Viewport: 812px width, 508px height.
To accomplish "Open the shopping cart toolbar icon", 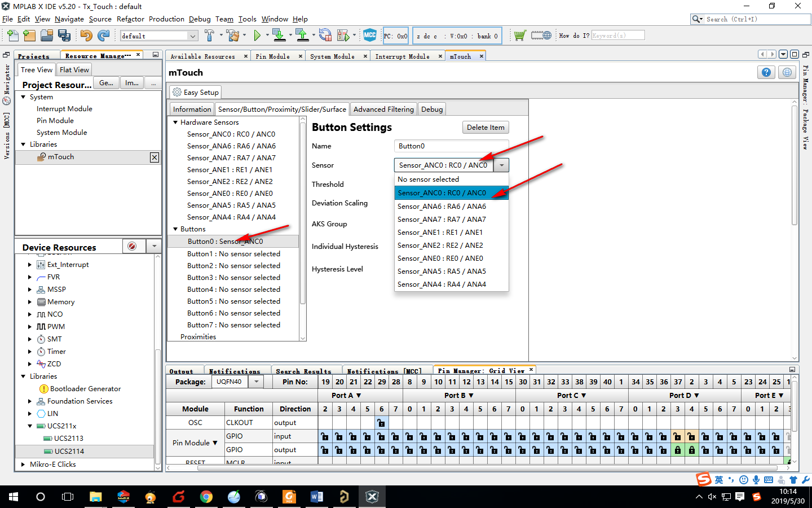I will pos(520,36).
